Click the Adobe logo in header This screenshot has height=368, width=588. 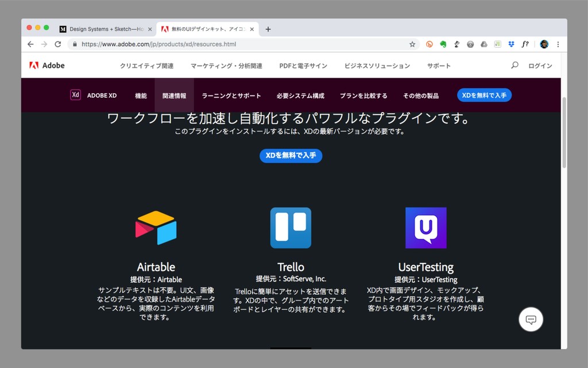(x=47, y=66)
